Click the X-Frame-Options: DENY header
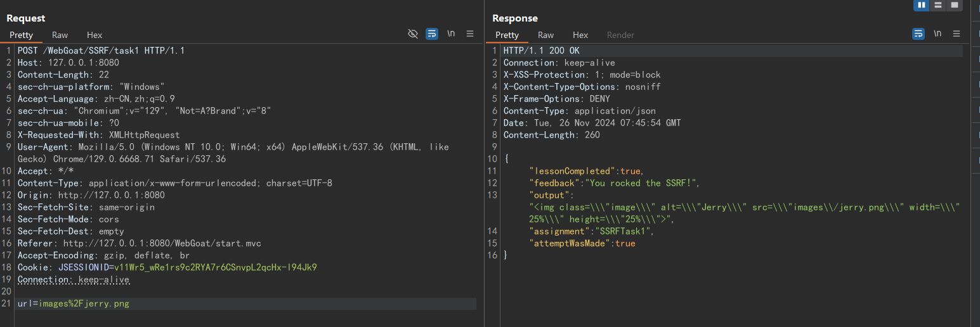980x327 pixels. (556, 99)
